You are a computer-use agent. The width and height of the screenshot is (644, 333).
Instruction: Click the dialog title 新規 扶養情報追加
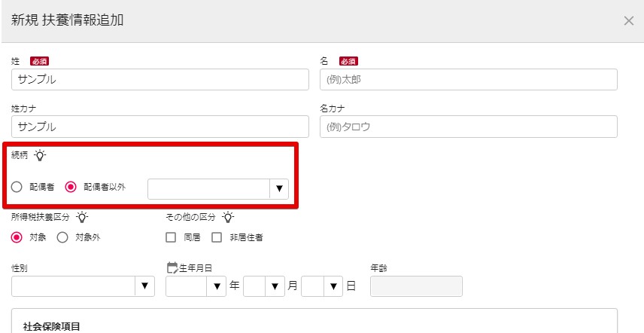click(67, 20)
